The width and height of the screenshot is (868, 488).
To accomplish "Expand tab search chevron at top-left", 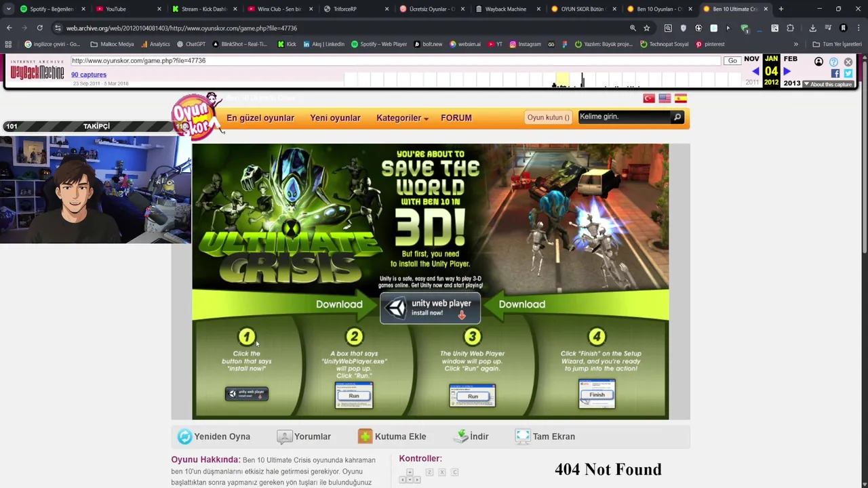I will click(8, 9).
